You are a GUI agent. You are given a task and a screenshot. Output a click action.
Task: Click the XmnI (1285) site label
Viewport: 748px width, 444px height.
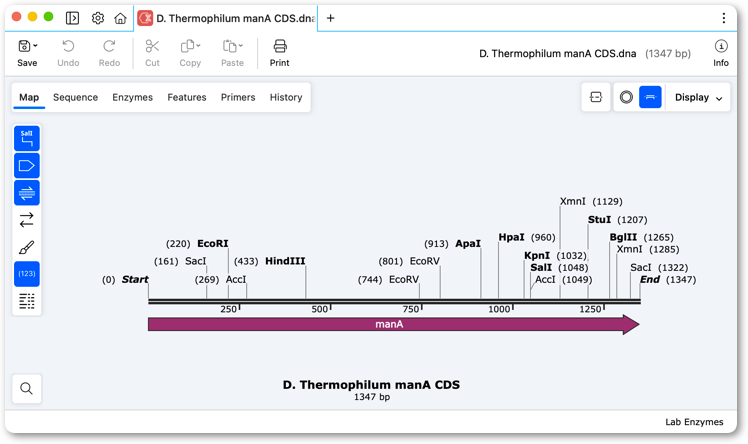pyautogui.click(x=648, y=249)
